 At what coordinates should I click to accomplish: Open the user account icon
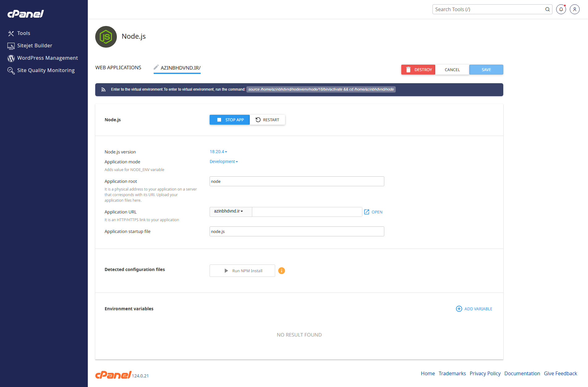point(574,9)
